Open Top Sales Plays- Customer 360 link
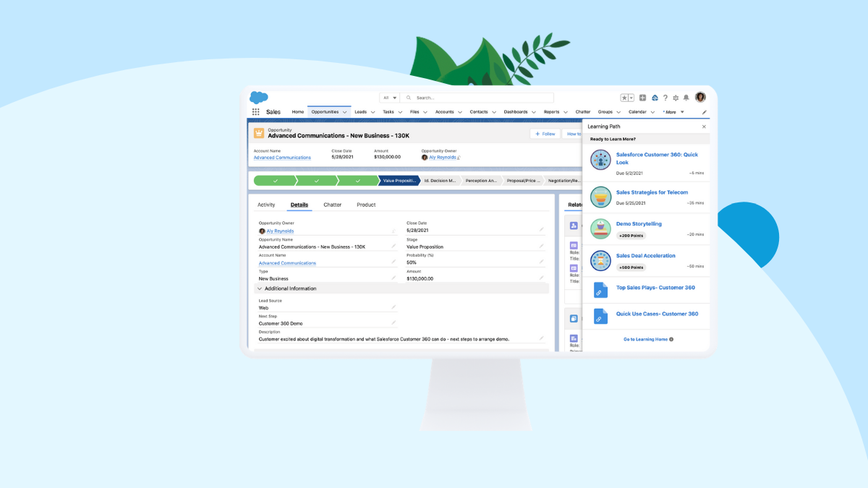This screenshot has width=868, height=488. coord(655,288)
